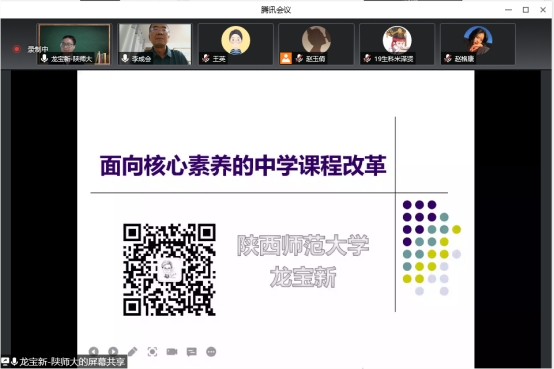Click the camera icon in slide toolbar
This screenshot has height=369, width=554.
pyautogui.click(x=172, y=352)
